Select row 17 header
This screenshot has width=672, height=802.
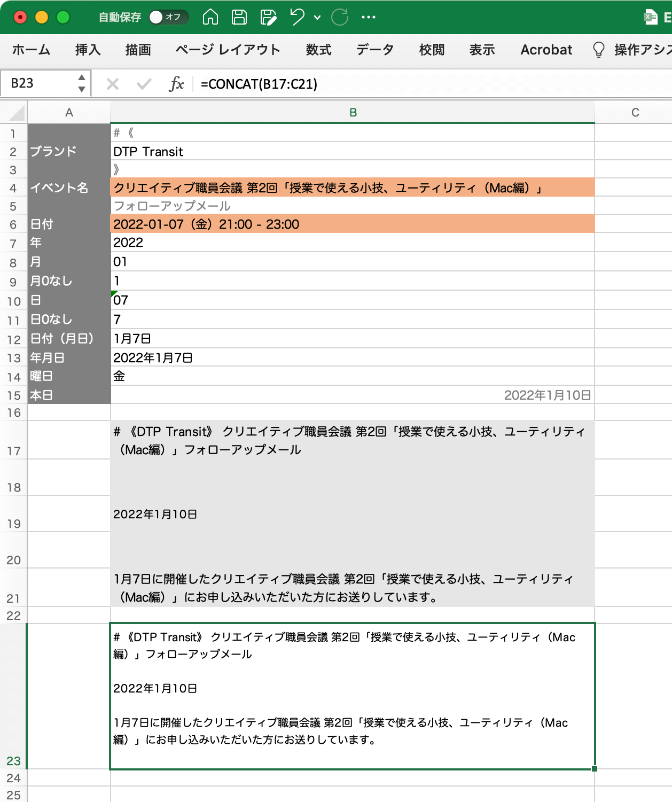tap(13, 440)
